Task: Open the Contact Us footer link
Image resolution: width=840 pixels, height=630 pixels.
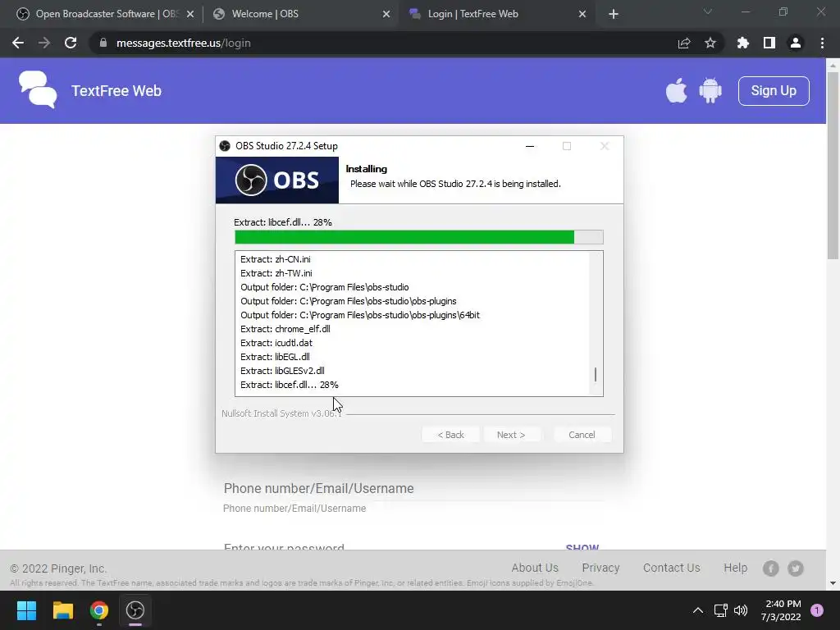Action: 671,568
